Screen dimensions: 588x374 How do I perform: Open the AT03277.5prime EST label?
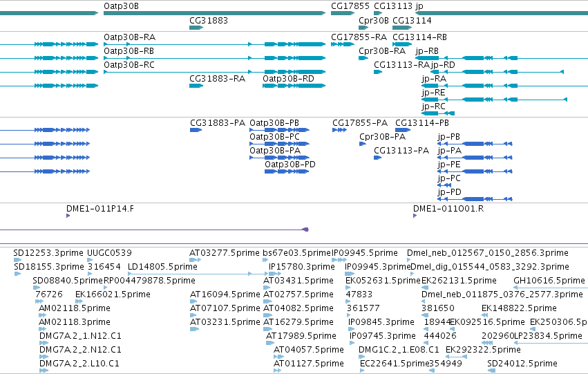click(x=225, y=253)
